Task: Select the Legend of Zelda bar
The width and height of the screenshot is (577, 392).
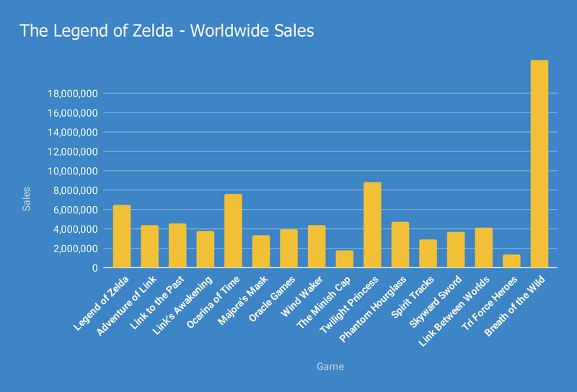Action: click(x=122, y=236)
